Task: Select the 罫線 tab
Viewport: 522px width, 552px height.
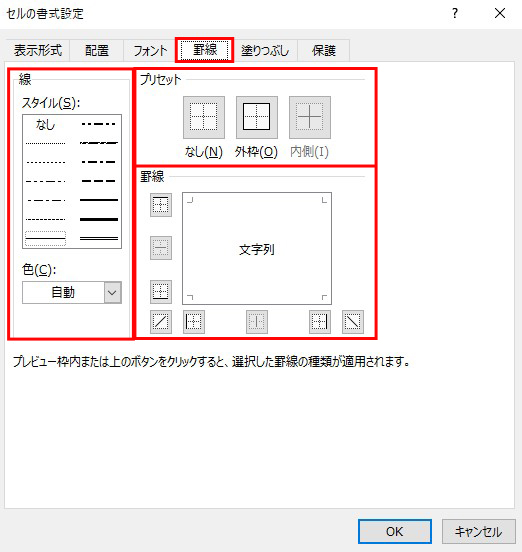Action: (x=205, y=50)
